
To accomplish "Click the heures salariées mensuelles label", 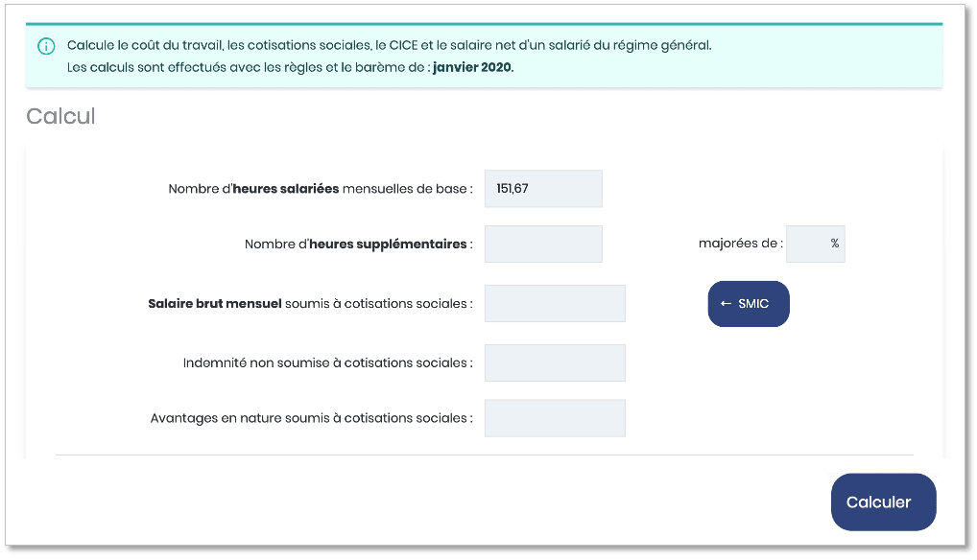I will 321,189.
